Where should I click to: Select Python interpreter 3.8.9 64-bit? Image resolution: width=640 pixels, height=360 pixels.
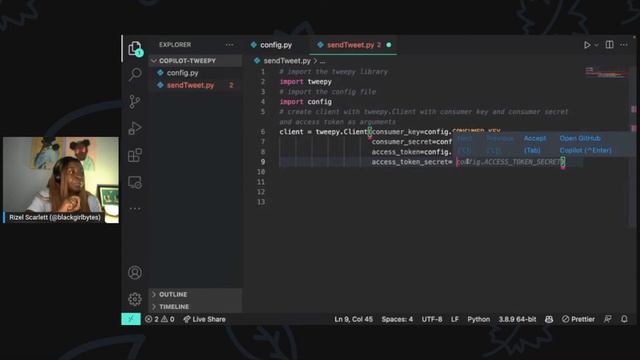[517, 319]
